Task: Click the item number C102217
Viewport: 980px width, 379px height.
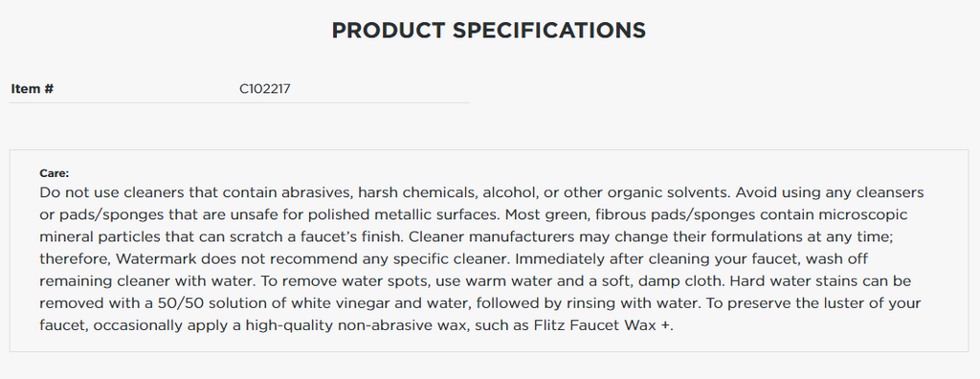Action: 265,89
